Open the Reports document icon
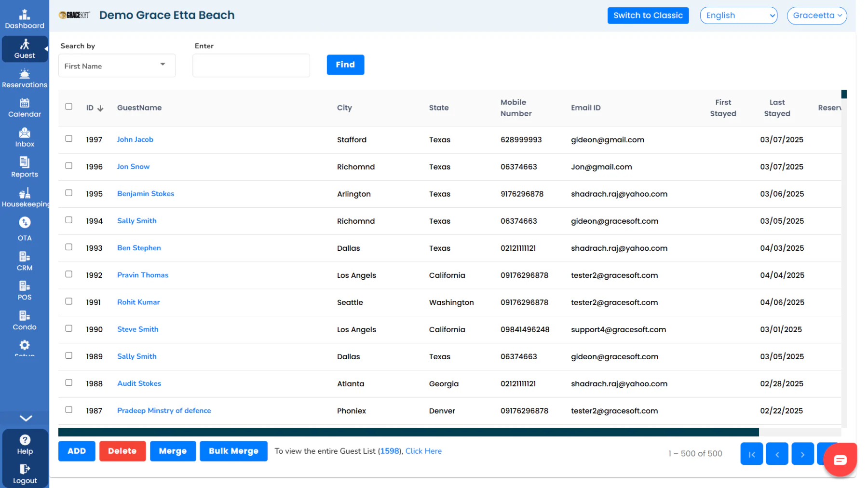The image size is (868, 488). [x=25, y=163]
